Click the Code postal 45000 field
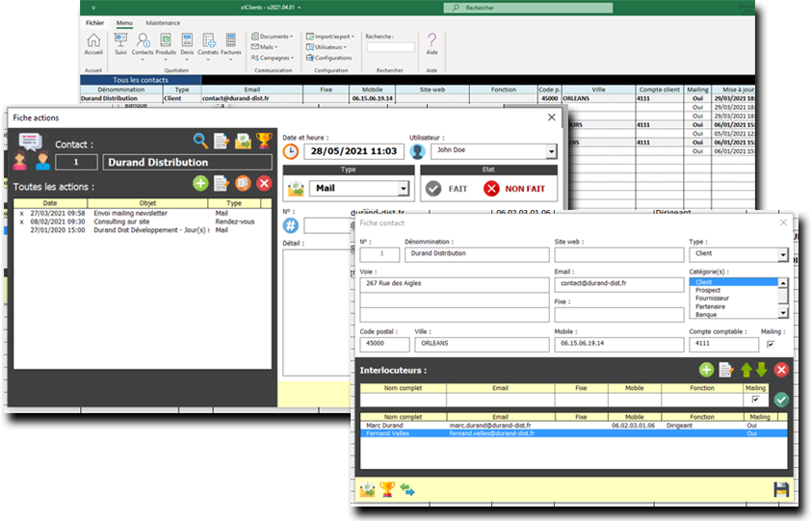This screenshot has height=521, width=812. 384,344
